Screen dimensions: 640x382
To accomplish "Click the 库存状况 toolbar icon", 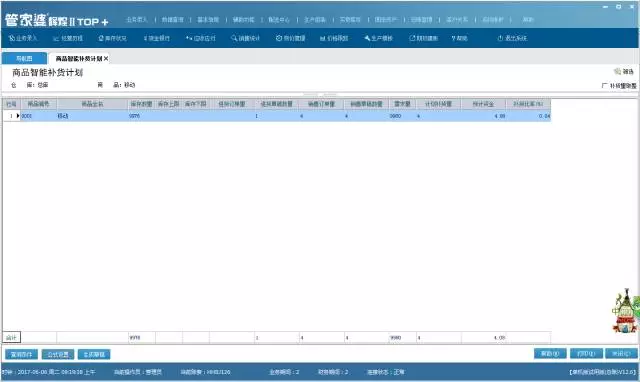I will 112,38.
